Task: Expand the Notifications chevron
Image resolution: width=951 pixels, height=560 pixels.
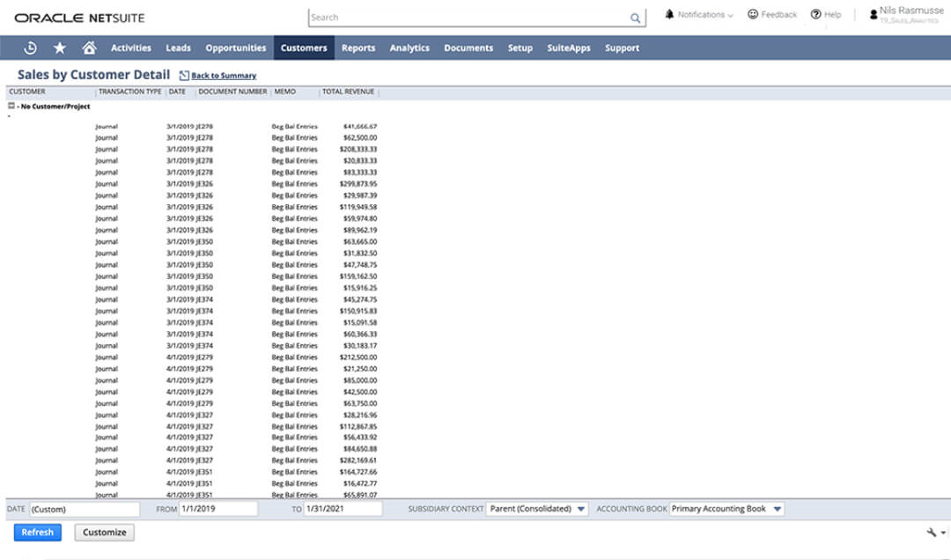Action: [x=730, y=15]
